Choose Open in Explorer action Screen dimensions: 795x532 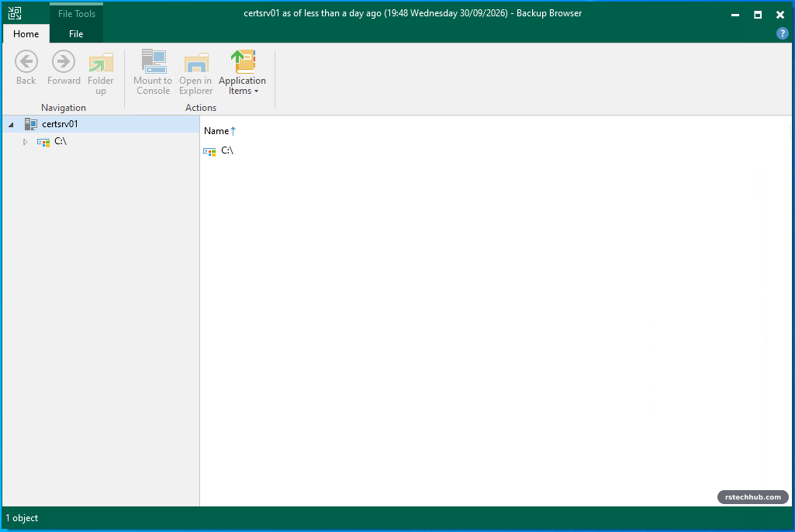click(x=195, y=73)
